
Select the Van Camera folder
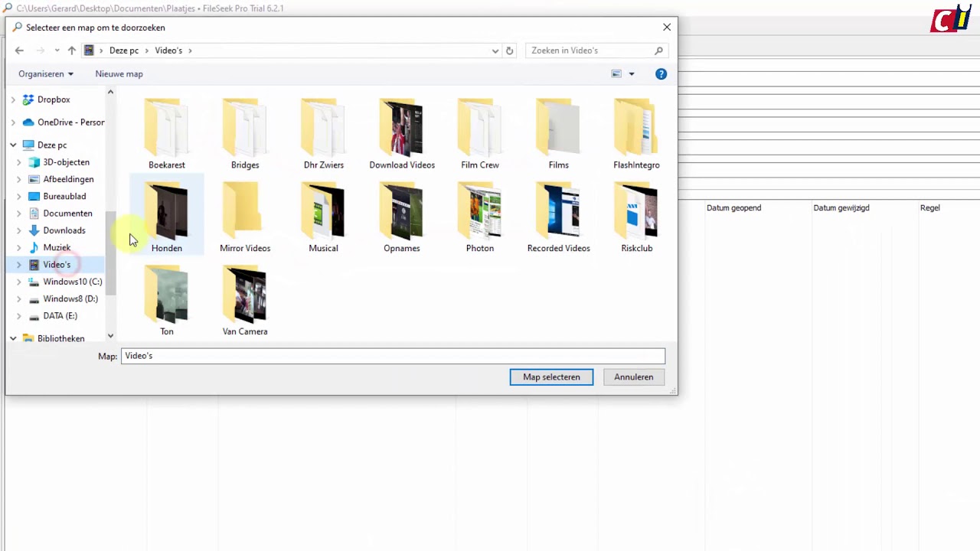click(x=245, y=301)
